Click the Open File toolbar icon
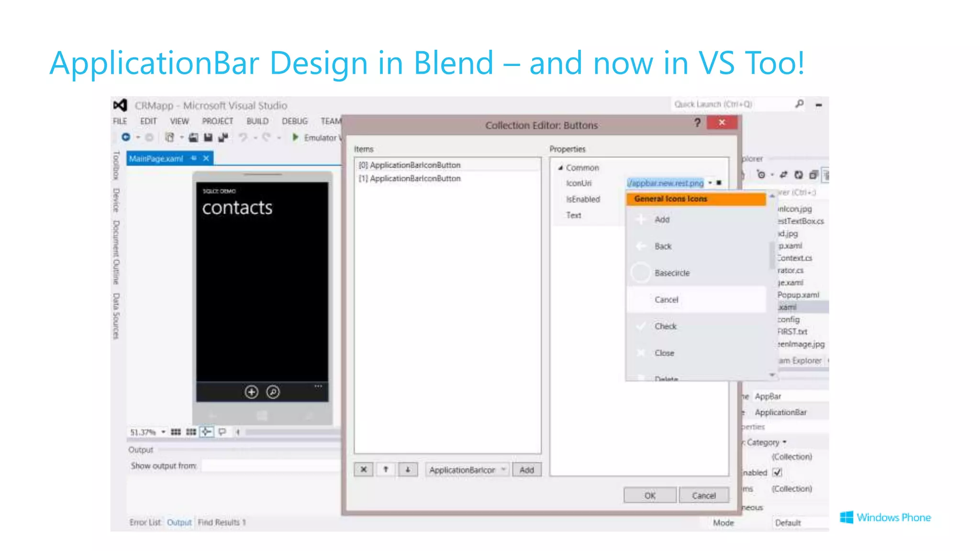 [193, 138]
